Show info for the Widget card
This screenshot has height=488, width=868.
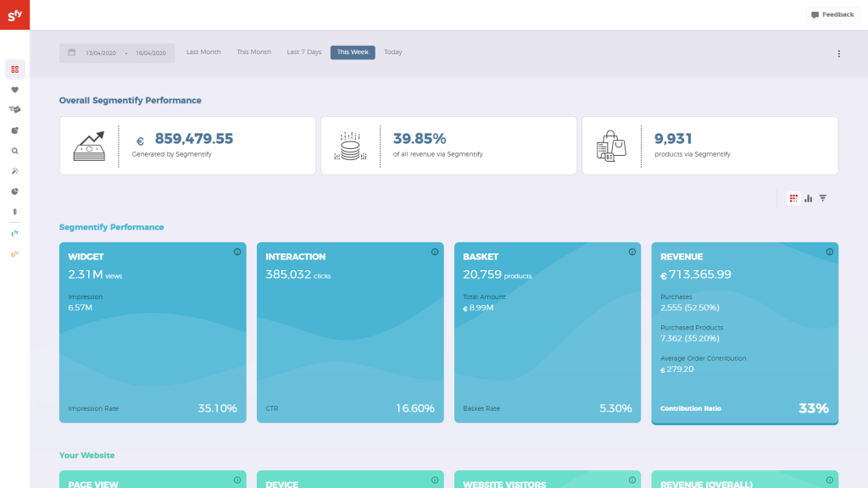237,252
